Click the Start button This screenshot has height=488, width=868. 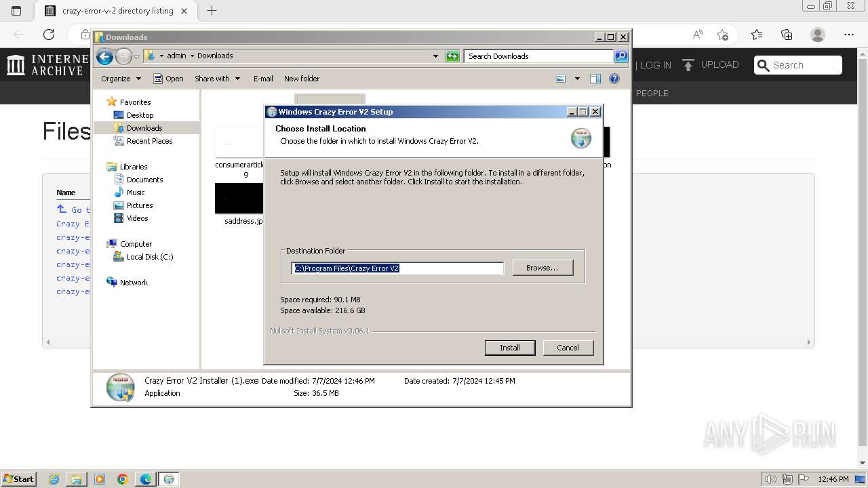18,479
